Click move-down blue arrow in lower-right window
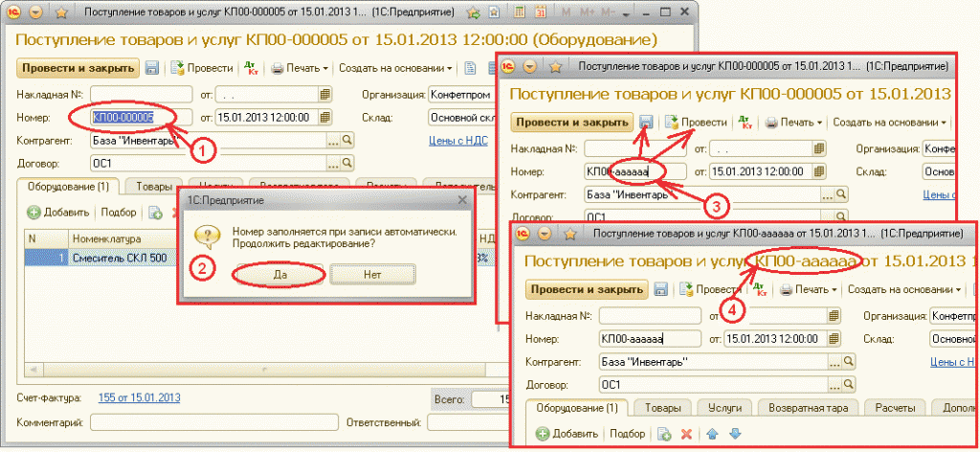Screen dimensions: 980x452 point(735,434)
